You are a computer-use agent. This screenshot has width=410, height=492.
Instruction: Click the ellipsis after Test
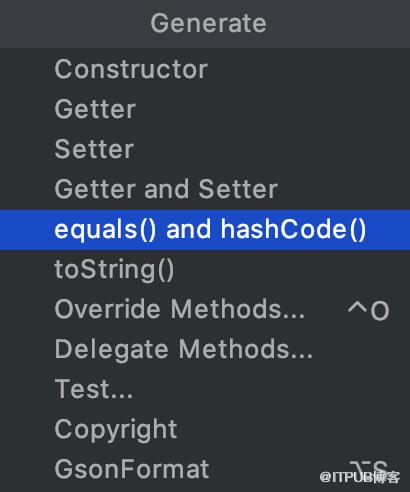pos(120,395)
